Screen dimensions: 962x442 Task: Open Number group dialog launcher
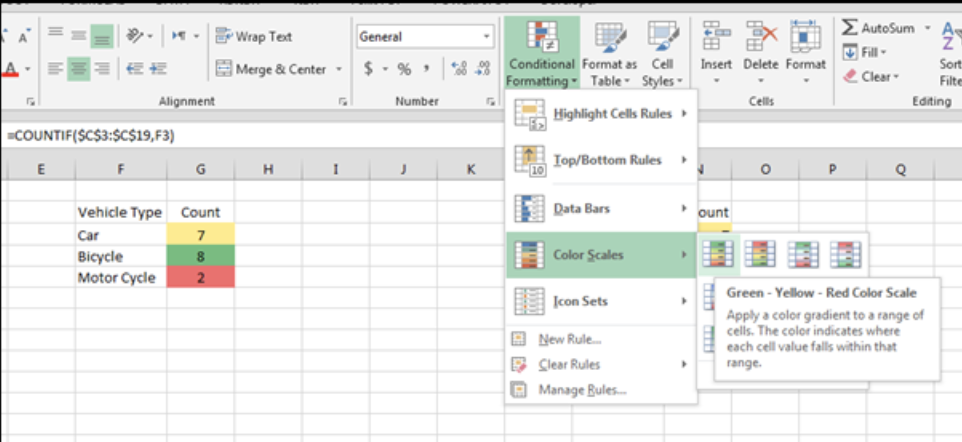pos(491,103)
